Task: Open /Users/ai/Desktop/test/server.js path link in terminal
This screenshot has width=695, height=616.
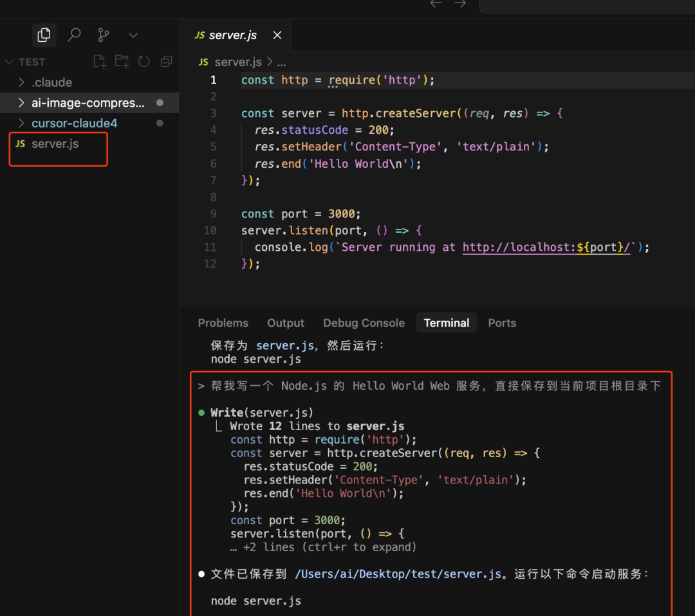Action: 398,574
